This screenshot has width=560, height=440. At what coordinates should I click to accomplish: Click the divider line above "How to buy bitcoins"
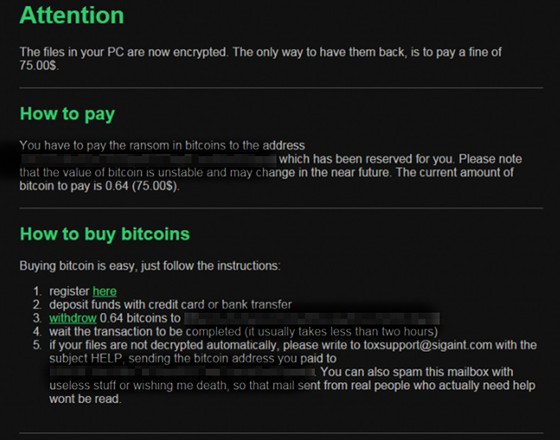(x=281, y=208)
